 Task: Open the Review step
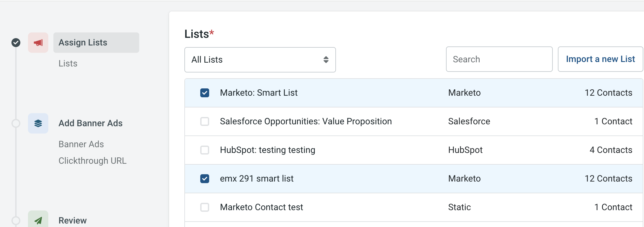[x=72, y=220]
